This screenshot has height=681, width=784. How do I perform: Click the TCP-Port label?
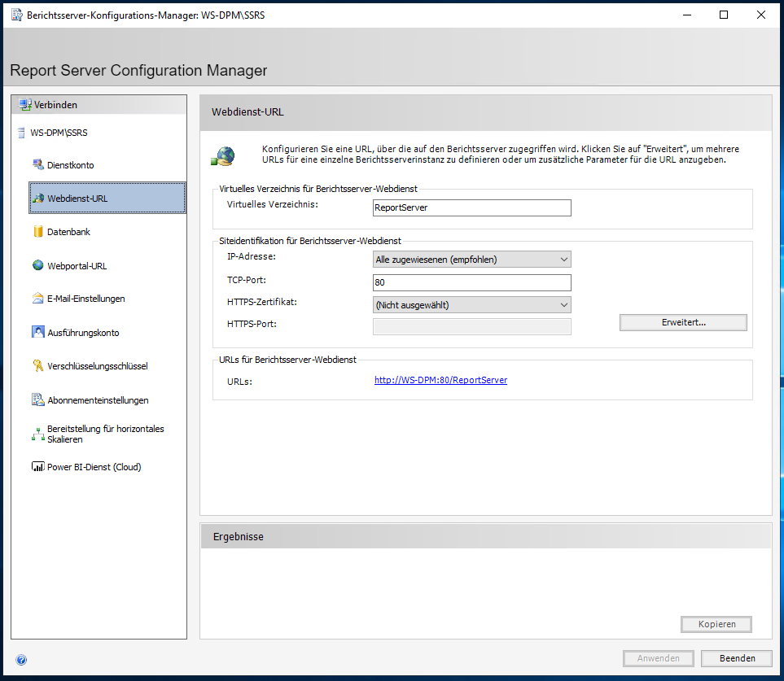(x=247, y=280)
